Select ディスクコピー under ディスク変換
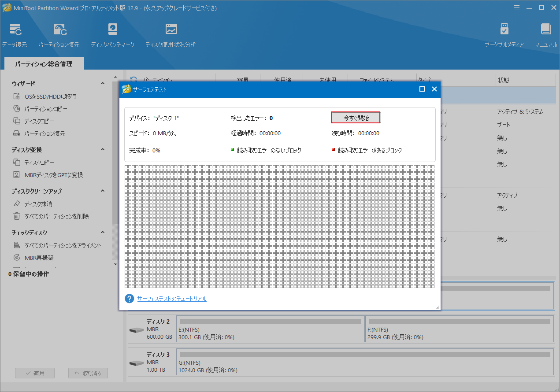This screenshot has height=392, width=560. [x=34, y=163]
